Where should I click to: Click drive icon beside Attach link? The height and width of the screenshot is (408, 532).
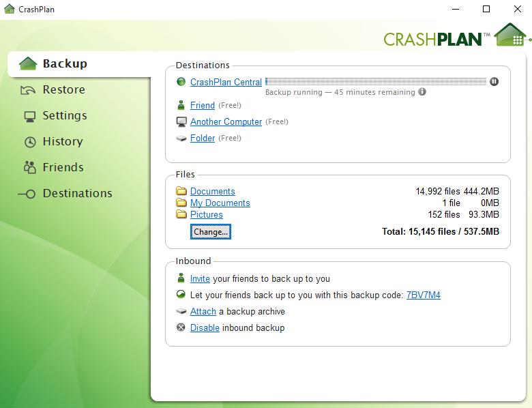click(181, 311)
